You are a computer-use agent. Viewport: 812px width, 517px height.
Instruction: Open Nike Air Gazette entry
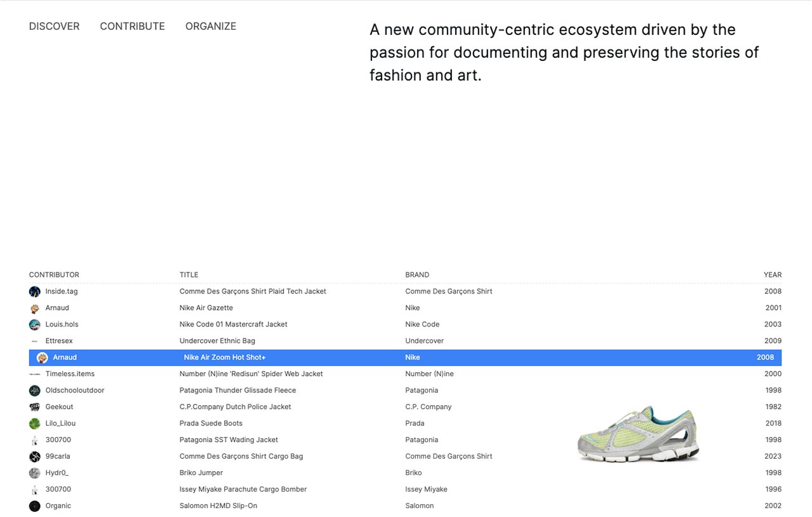[206, 308]
